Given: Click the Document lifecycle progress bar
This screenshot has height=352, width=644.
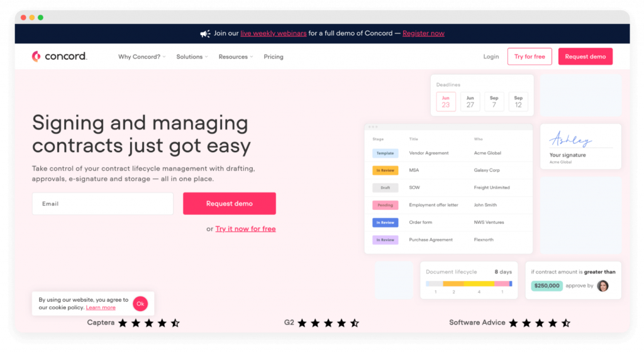Looking at the screenshot, I should pos(469,283).
